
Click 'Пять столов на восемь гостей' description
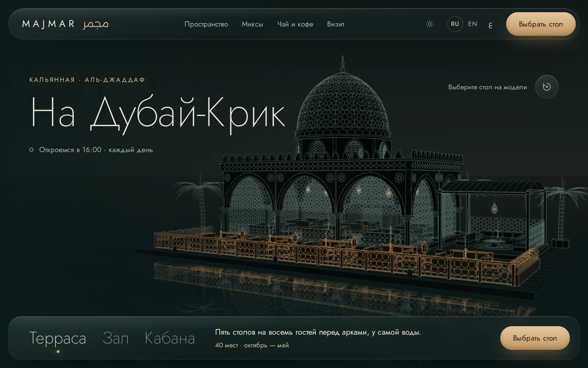[x=318, y=332]
